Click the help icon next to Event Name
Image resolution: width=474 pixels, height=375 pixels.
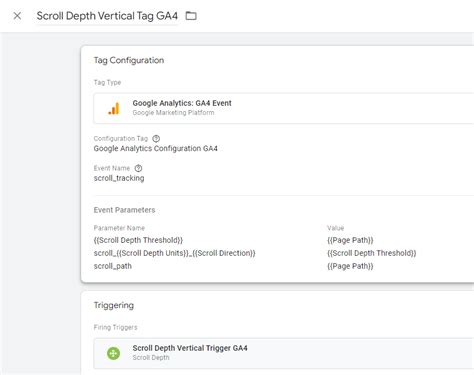(138, 168)
